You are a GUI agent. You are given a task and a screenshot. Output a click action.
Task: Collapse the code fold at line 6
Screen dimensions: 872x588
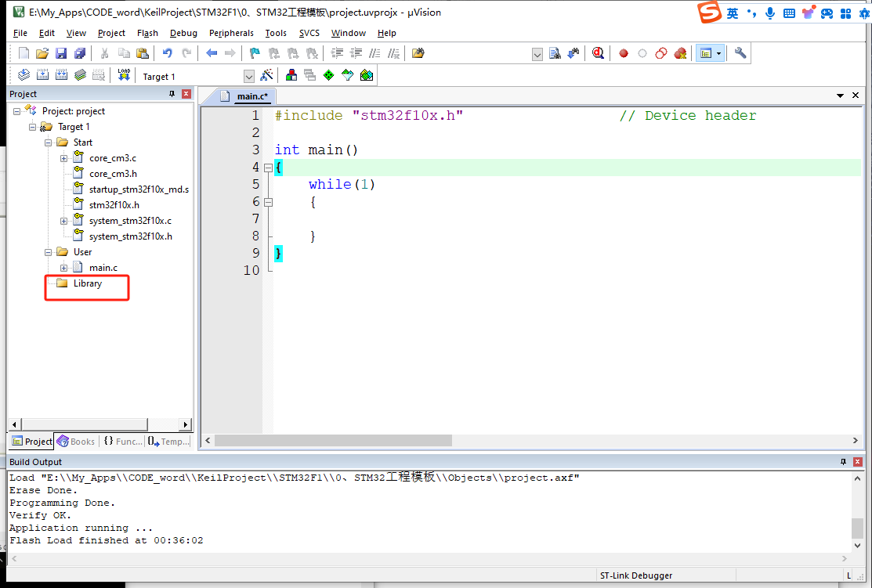(268, 202)
